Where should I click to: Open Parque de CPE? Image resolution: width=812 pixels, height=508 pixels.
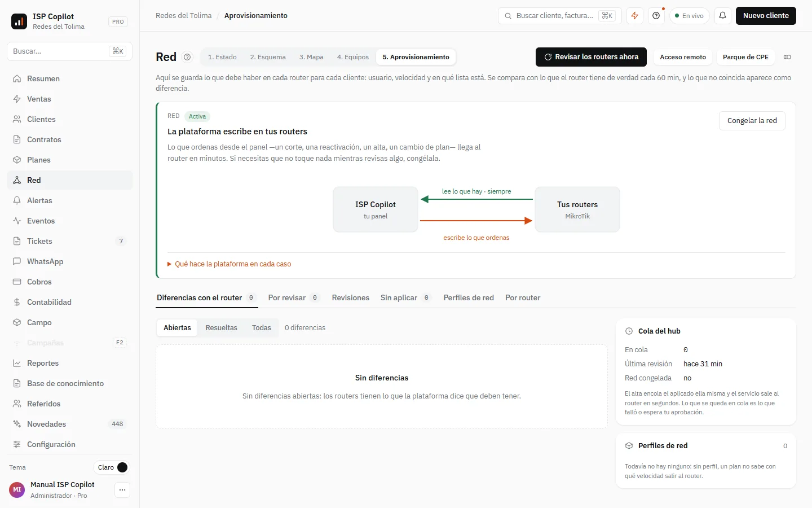745,57
